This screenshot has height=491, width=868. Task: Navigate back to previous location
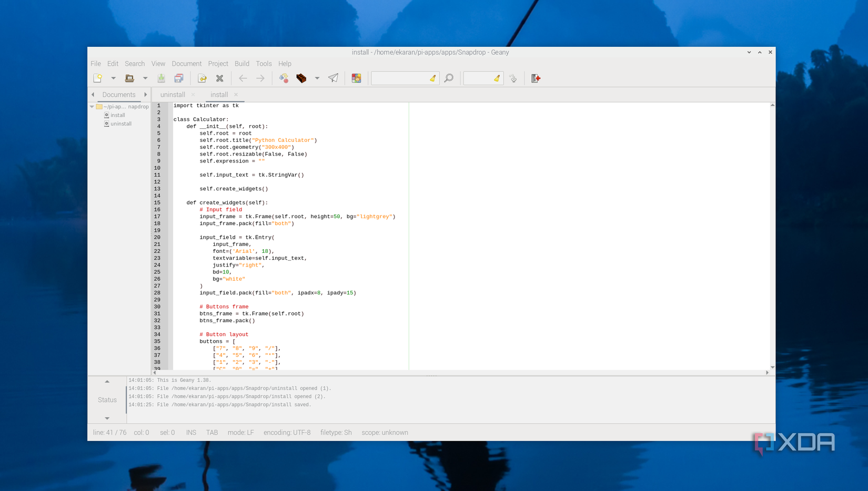coord(243,78)
